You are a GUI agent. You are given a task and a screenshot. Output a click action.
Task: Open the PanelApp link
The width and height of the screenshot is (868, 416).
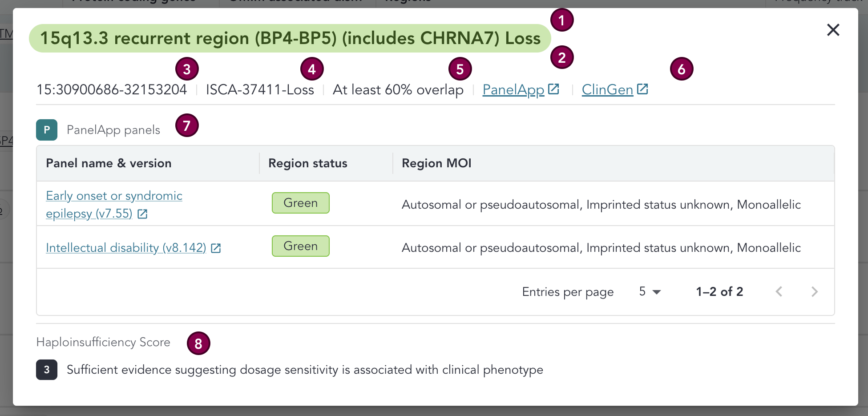[x=513, y=89]
